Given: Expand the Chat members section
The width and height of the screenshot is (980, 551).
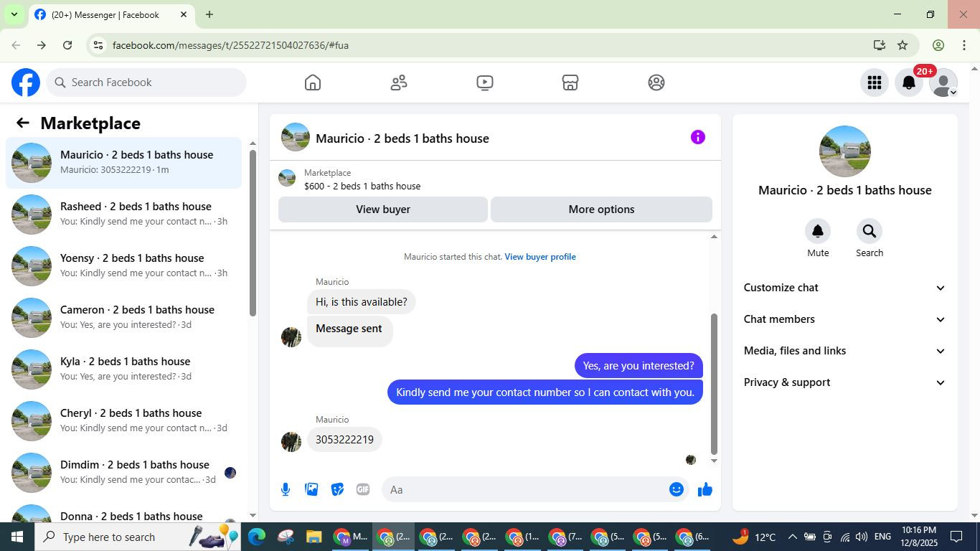Looking at the screenshot, I should tap(845, 319).
